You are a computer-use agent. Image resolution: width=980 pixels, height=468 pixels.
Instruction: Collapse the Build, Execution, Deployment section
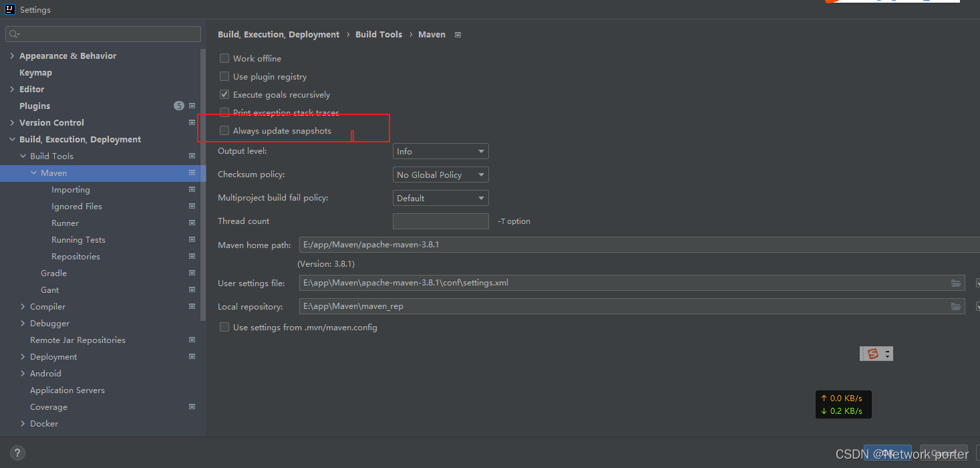pyautogui.click(x=12, y=140)
